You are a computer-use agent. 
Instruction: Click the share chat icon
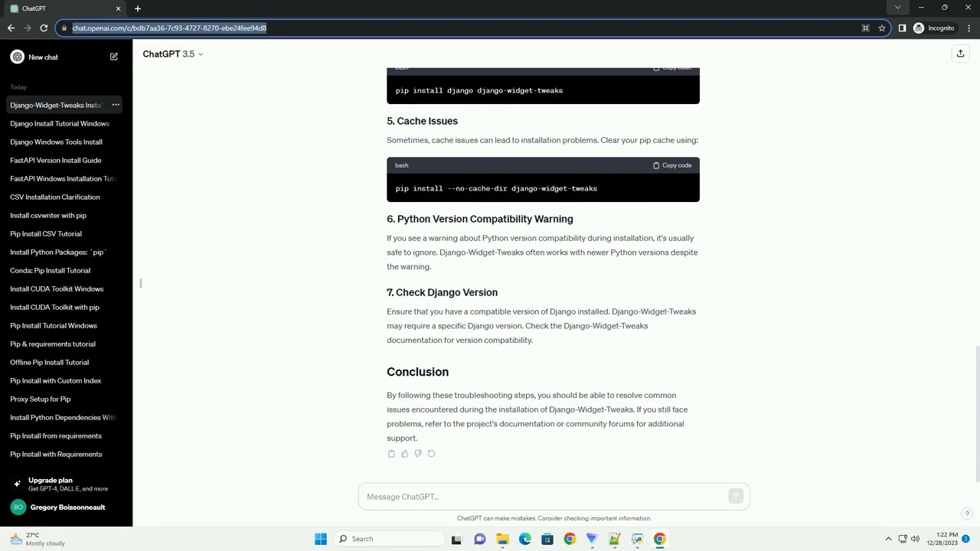pyautogui.click(x=960, y=54)
